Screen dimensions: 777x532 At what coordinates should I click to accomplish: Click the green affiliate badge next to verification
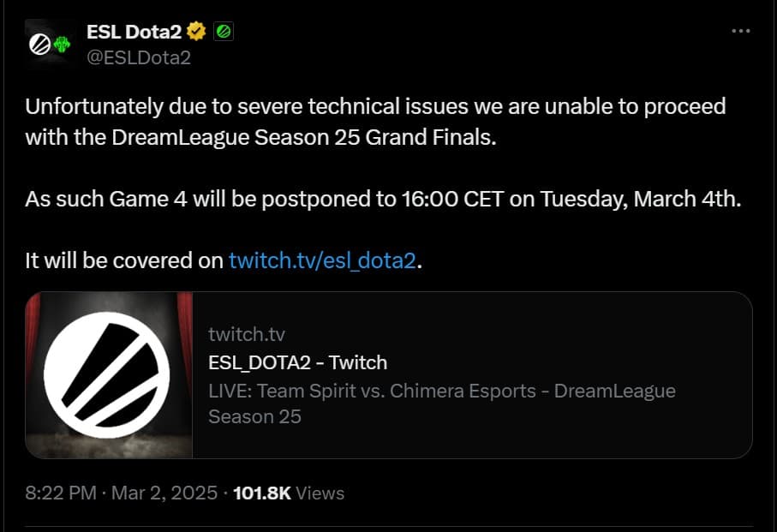coord(225,31)
